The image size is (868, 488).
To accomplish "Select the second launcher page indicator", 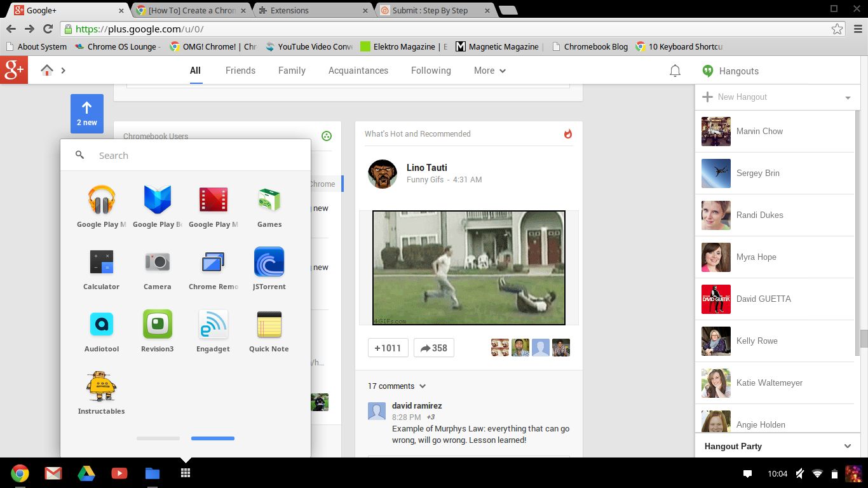I will [213, 438].
